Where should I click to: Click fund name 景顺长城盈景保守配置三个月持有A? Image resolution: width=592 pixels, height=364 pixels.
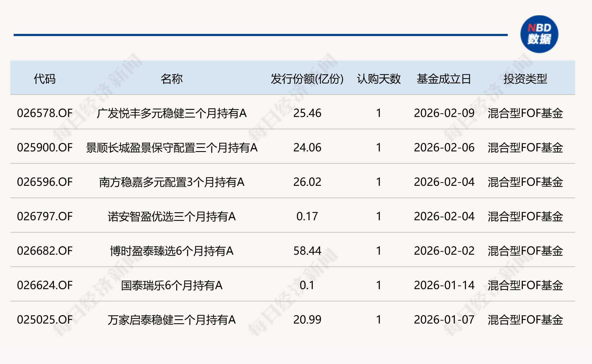click(x=172, y=148)
